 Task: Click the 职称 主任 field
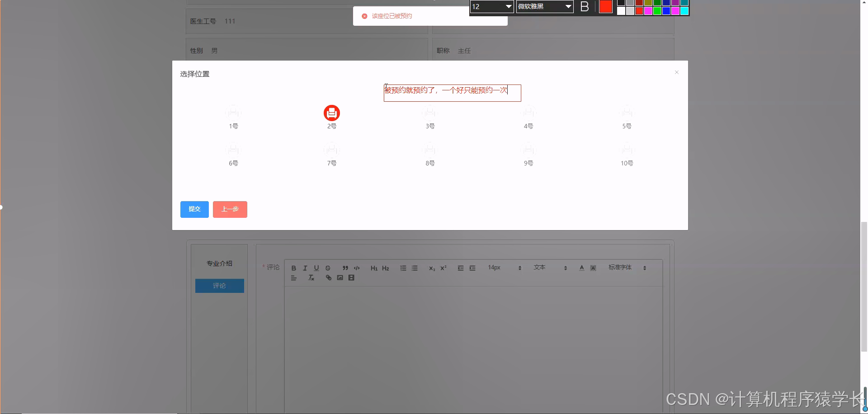[x=553, y=49]
